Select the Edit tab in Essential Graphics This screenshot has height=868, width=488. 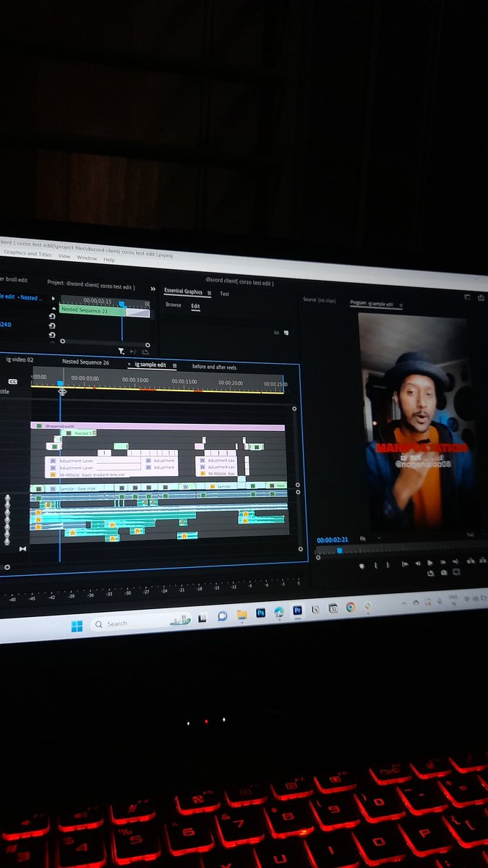(x=195, y=306)
